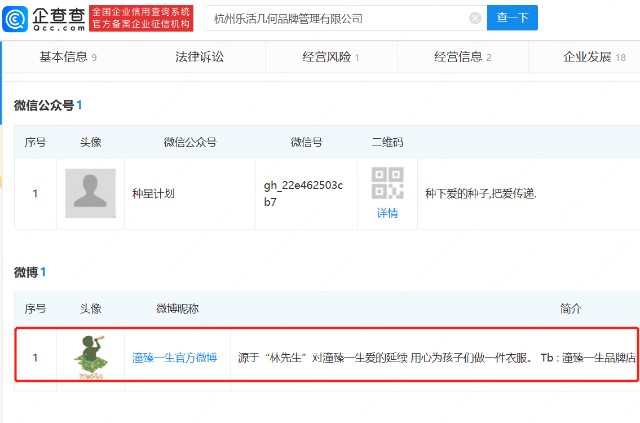Select the 种星计划 account name text
Screen dimensions: 640x423
pyautogui.click(x=153, y=193)
